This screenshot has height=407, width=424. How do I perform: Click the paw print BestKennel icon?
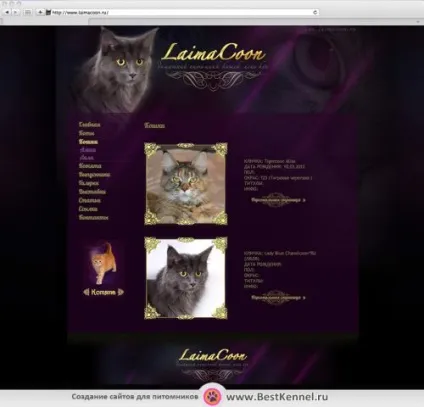pos(213,397)
